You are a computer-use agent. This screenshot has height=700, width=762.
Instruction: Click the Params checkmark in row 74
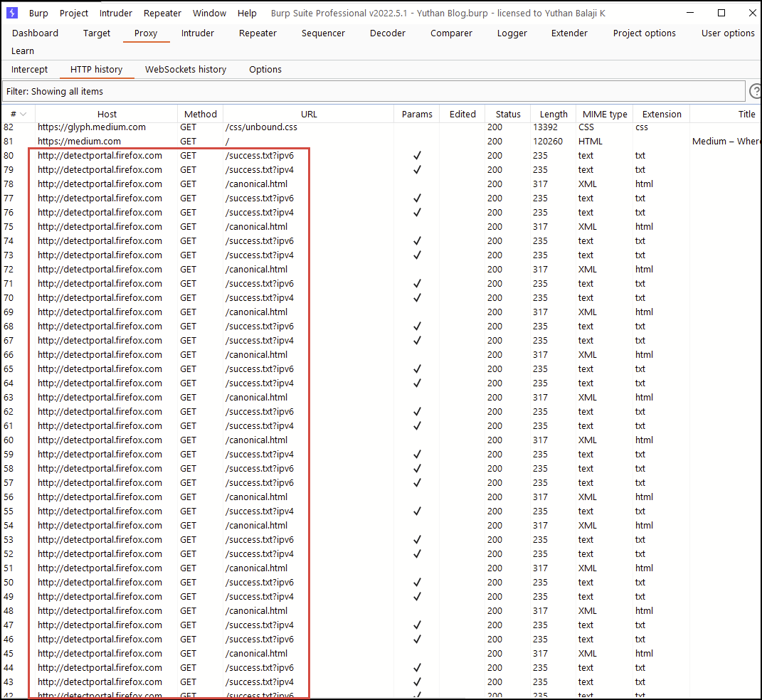[417, 241]
